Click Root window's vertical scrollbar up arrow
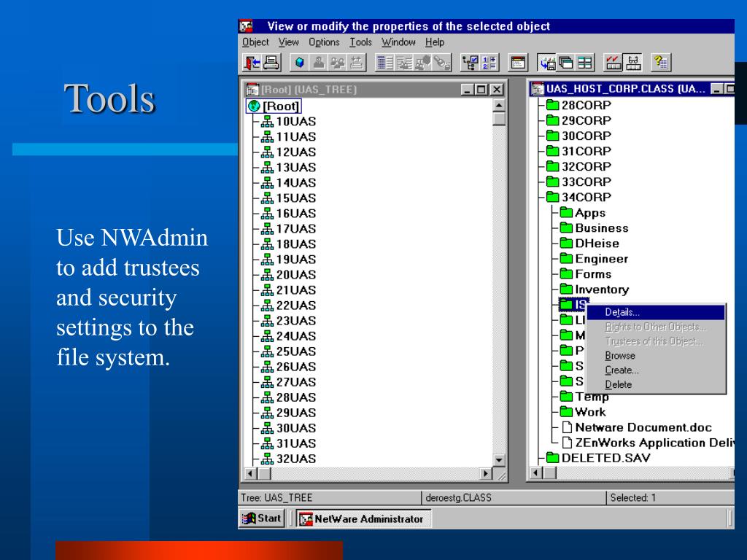The height and width of the screenshot is (560, 747). (x=499, y=105)
